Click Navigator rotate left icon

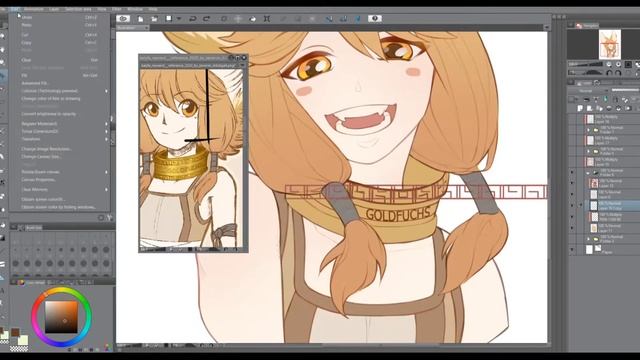click(610, 73)
